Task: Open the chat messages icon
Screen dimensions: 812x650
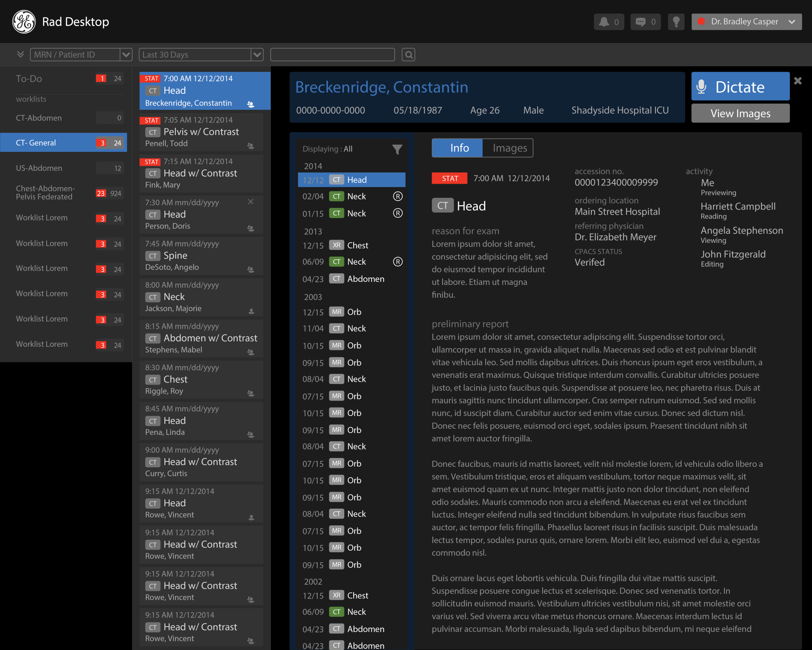Action: [645, 22]
